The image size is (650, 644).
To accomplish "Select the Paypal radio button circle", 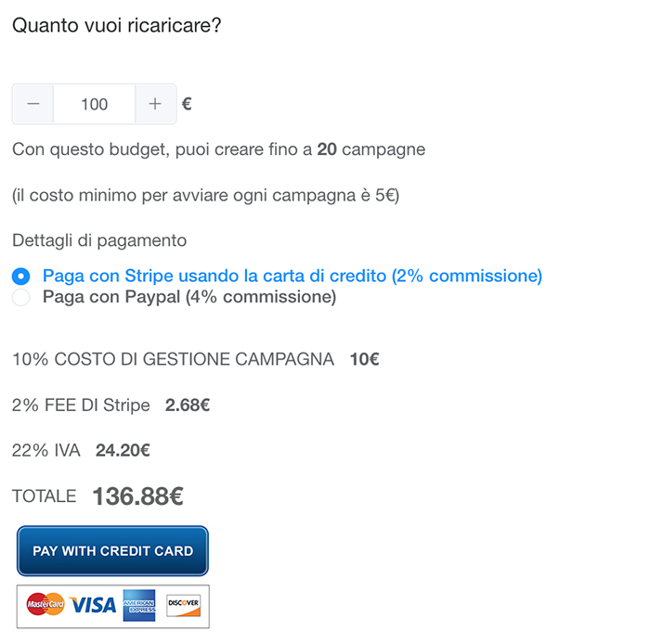I will (x=21, y=298).
